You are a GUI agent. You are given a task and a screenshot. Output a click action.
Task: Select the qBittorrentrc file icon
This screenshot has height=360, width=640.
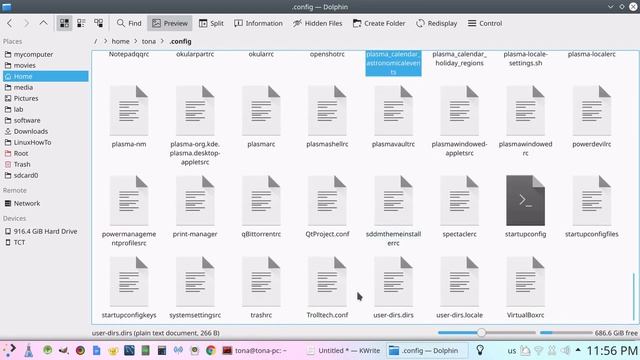coord(261,200)
